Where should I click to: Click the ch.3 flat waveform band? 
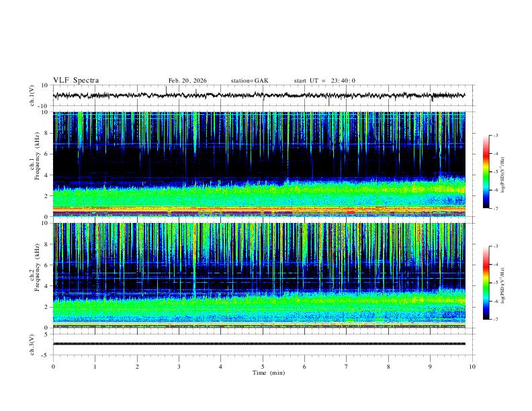coord(259,344)
